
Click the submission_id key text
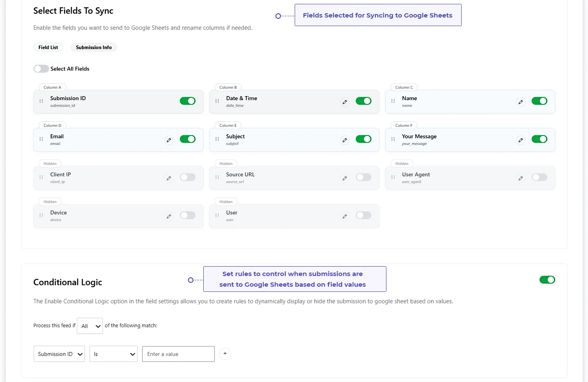coord(62,106)
